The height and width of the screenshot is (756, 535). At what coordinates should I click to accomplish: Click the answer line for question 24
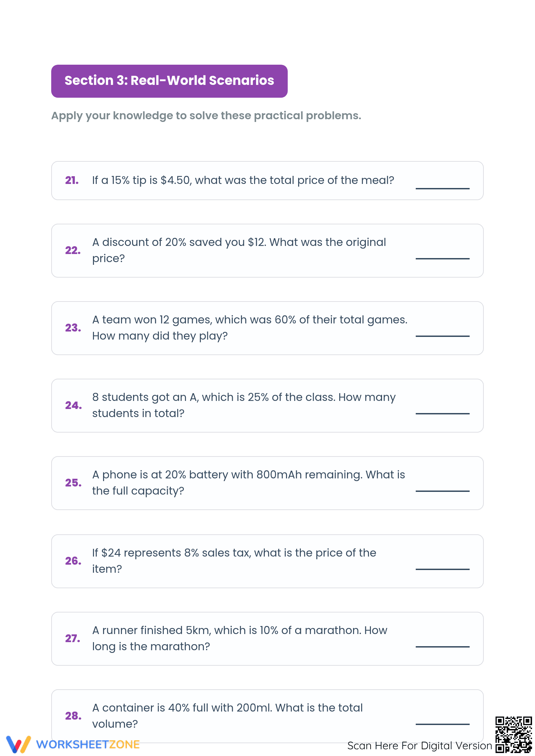442,413
